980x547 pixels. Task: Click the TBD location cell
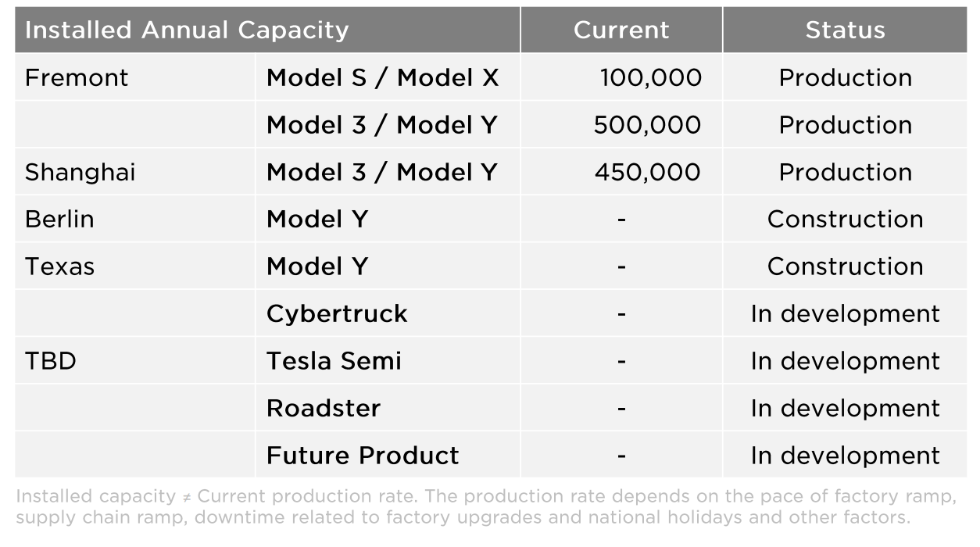pyautogui.click(x=50, y=361)
